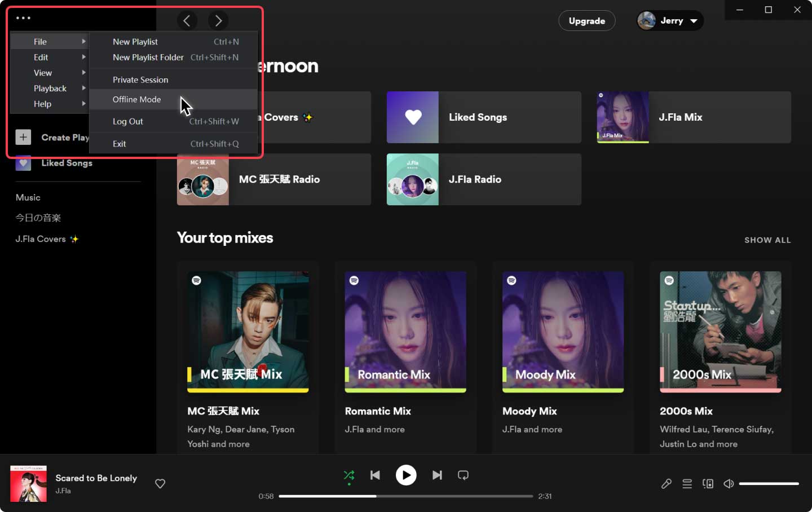Image resolution: width=812 pixels, height=512 pixels.
Task: Click the Scared to Be Lonely song title
Action: coord(96,478)
